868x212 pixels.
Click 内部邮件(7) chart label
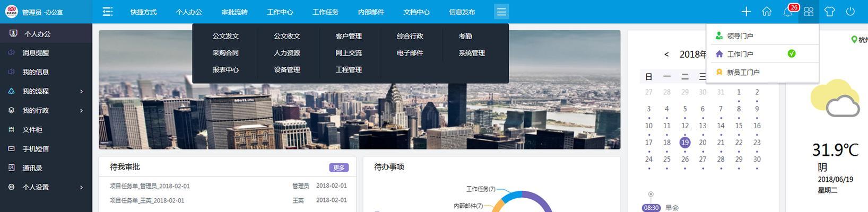coord(468,206)
